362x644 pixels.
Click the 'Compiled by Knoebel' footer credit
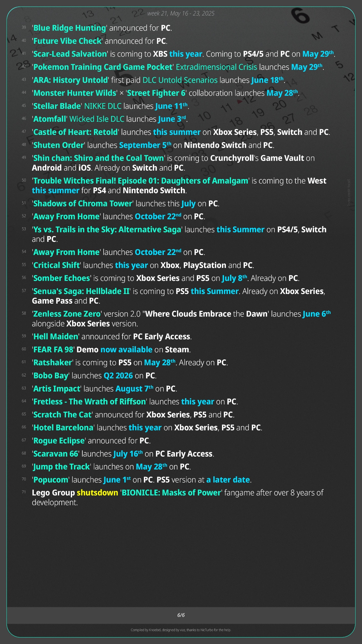tap(181, 630)
